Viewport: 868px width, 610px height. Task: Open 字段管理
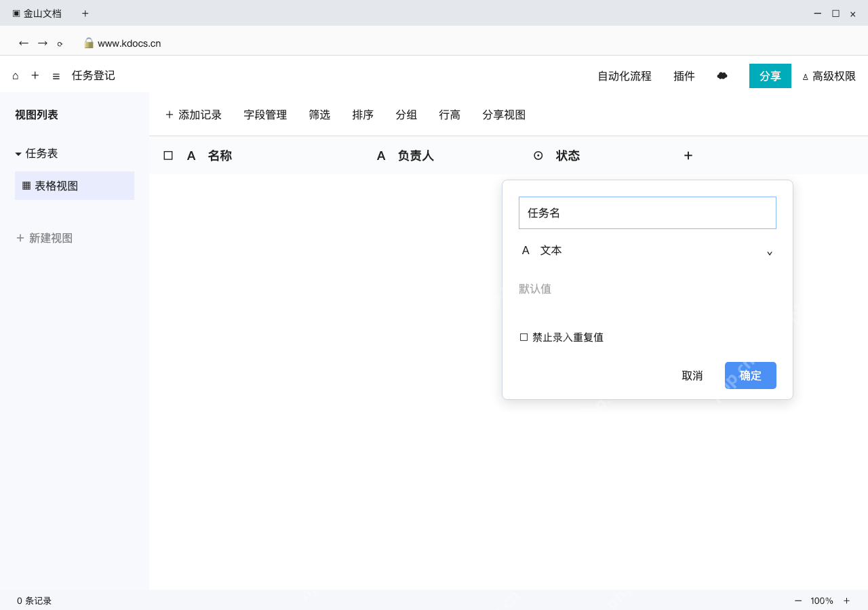(x=265, y=115)
